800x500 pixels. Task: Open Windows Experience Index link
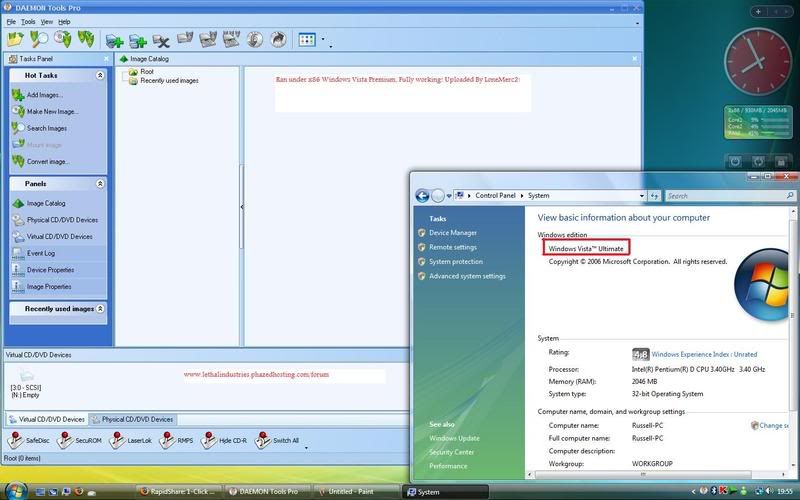pos(704,355)
